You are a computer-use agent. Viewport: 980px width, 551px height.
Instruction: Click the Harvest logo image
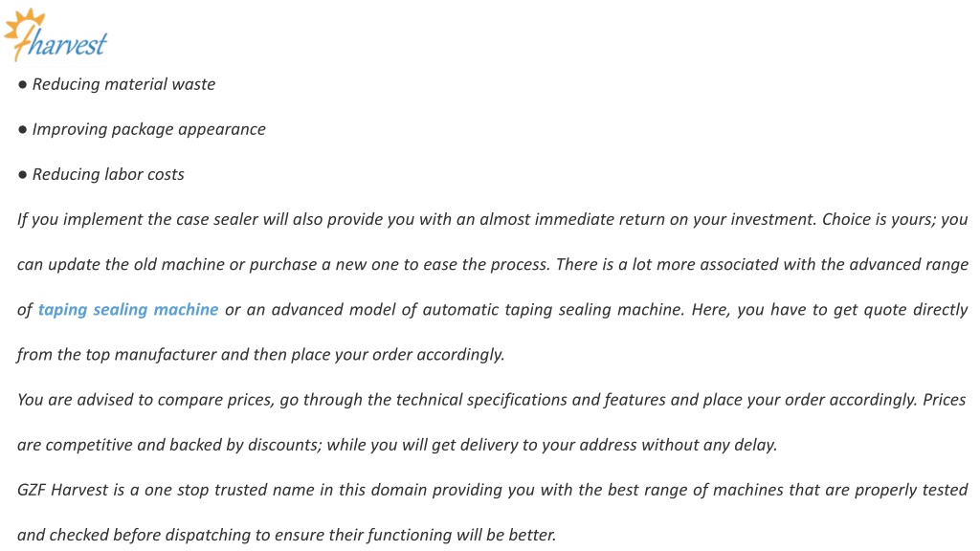[56, 35]
